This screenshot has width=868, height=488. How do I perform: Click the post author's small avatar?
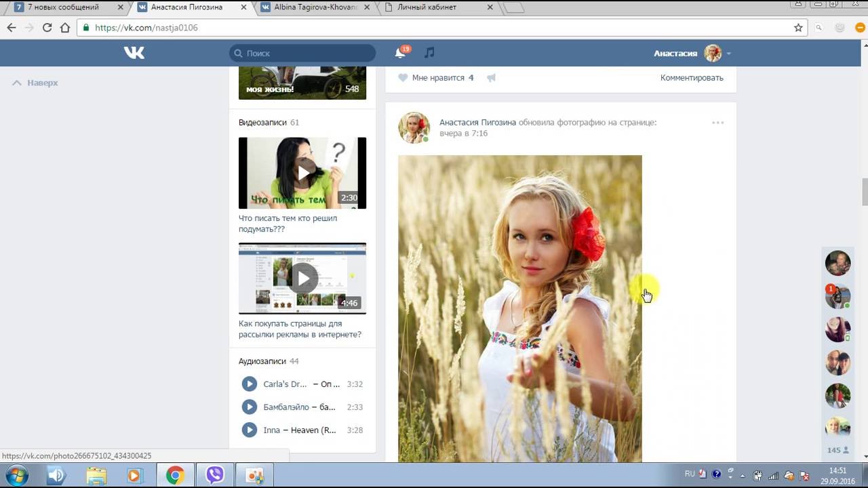(414, 127)
